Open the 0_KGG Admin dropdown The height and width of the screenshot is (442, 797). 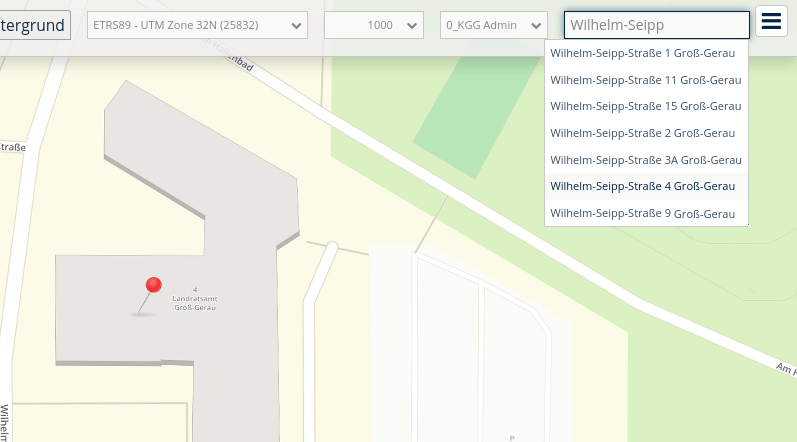(x=493, y=25)
